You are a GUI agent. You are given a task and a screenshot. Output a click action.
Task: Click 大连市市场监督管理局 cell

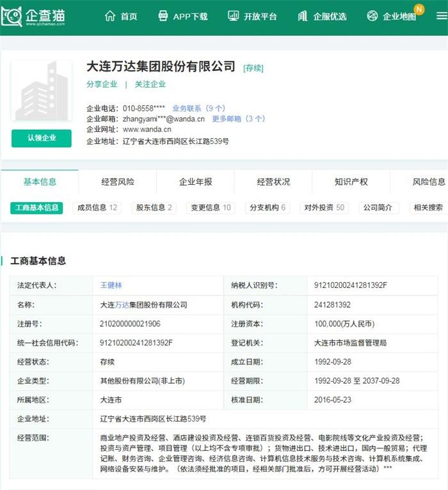350,343
